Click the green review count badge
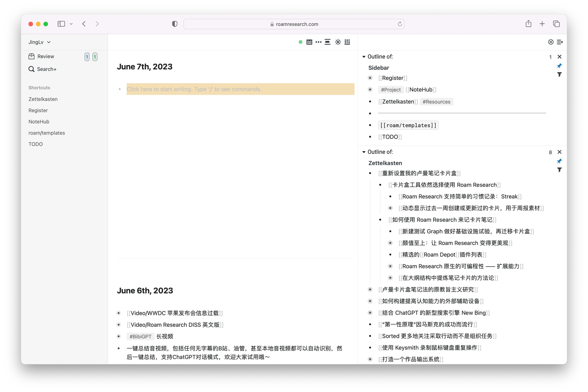Viewport: 588px width, 392px height. coord(95,57)
